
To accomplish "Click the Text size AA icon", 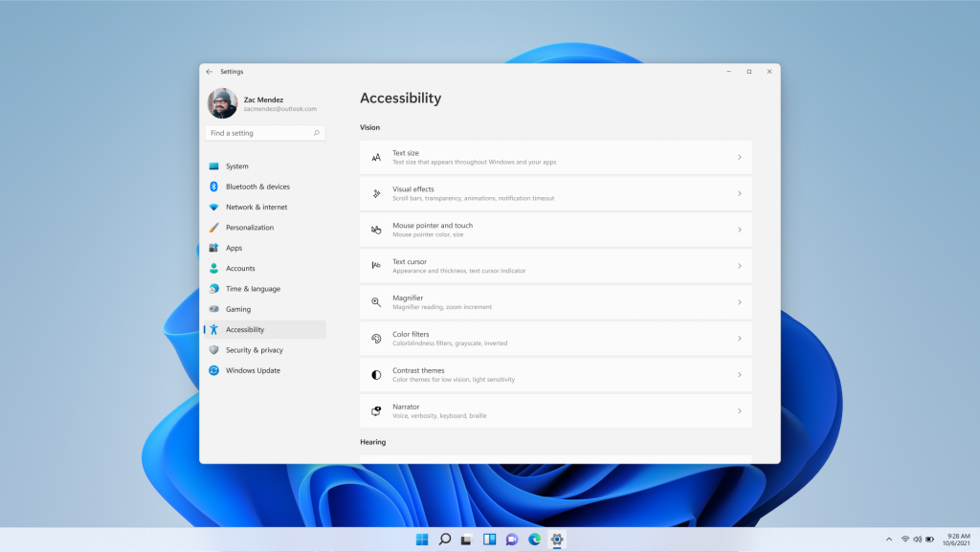I will 376,157.
